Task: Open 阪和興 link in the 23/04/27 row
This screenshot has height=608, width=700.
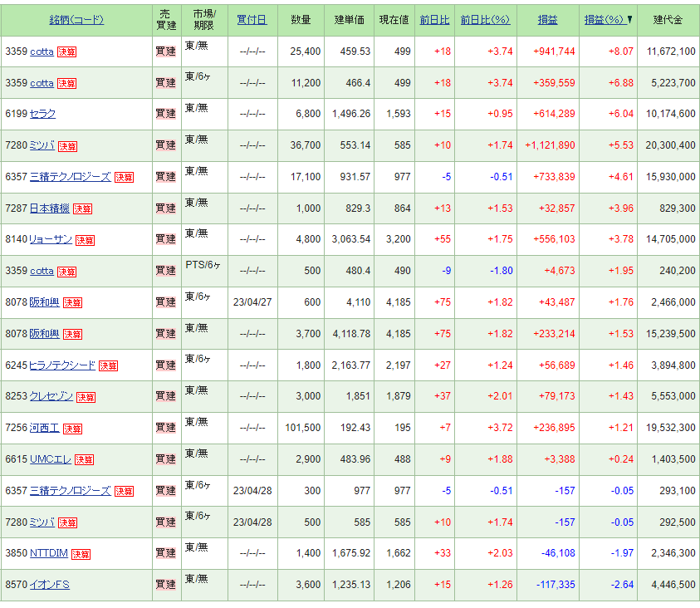Action: click(x=45, y=302)
